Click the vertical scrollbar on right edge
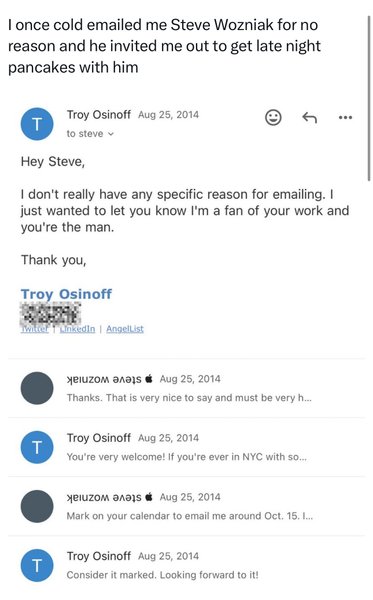Screen dimensions: 373x600 (x=368, y=96)
